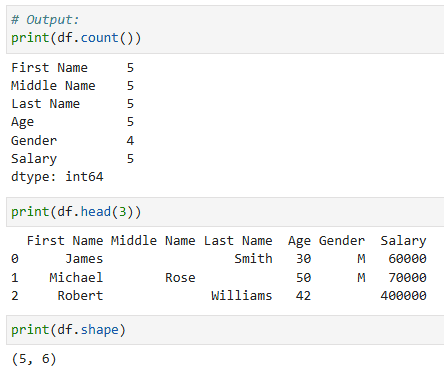Click the 'First Name' column header in table
Screen dimensions: 444x375
point(65,240)
